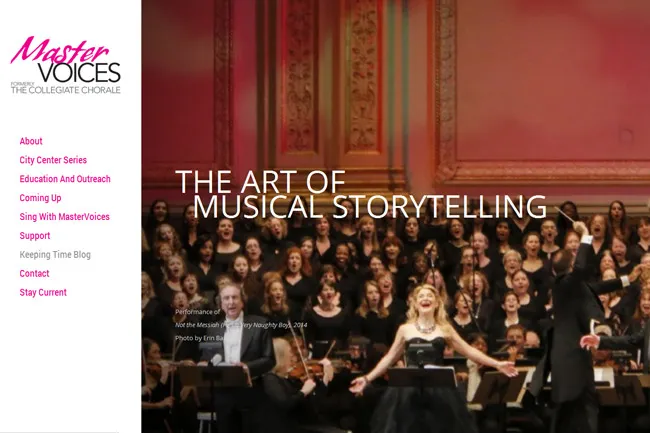
Task: View the Coming Up events
Action: [40, 198]
